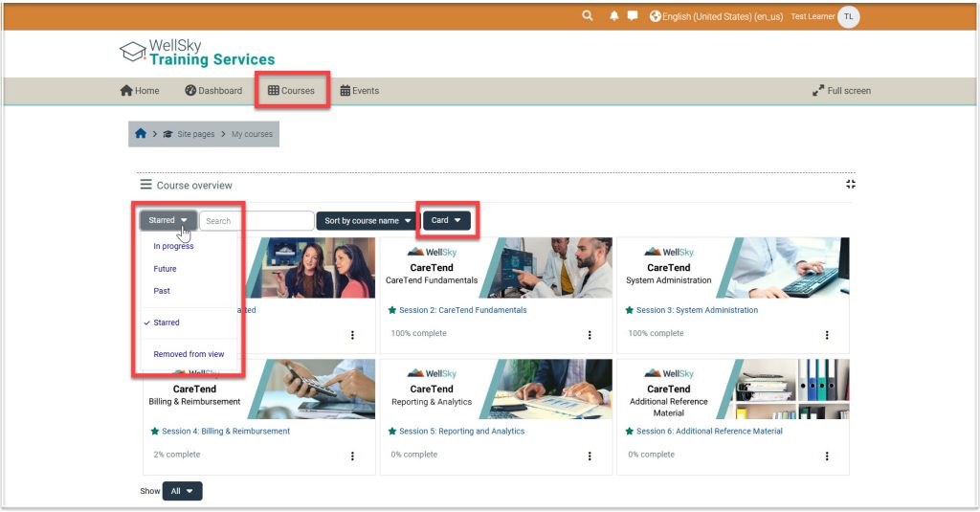
Task: Click the 100% complete text under Session 3
Action: click(x=656, y=333)
